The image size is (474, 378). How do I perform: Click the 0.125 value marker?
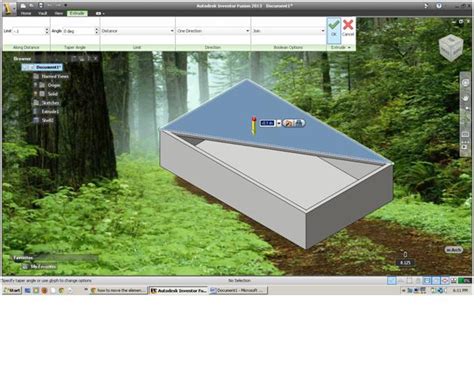[x=405, y=263]
